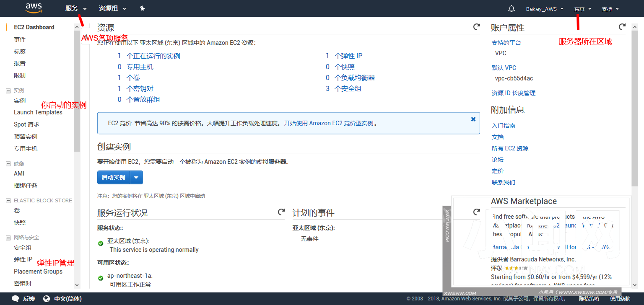Refresh the 资源 section

(476, 27)
